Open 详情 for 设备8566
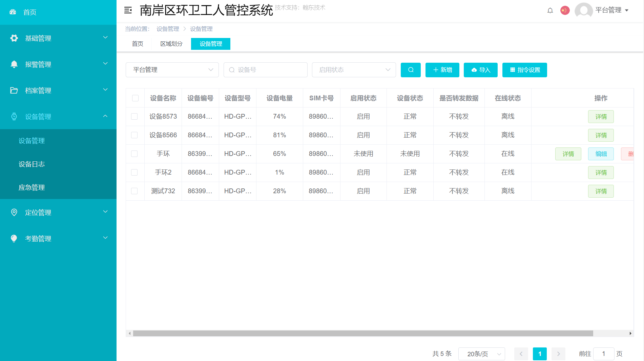The height and width of the screenshot is (361, 644). pyautogui.click(x=601, y=135)
